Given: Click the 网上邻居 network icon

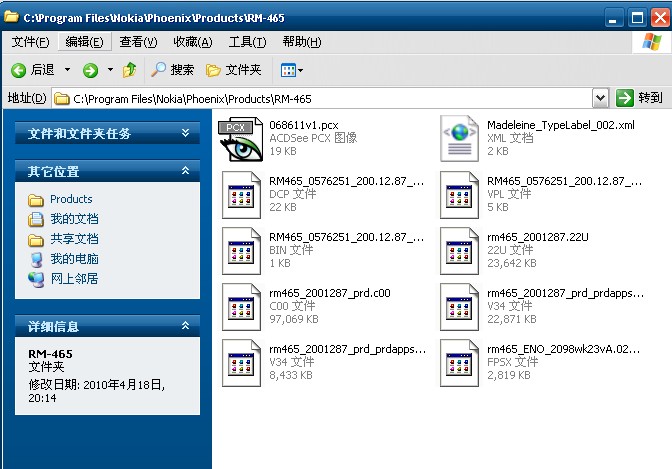Looking at the screenshot, I should pyautogui.click(x=36, y=280).
